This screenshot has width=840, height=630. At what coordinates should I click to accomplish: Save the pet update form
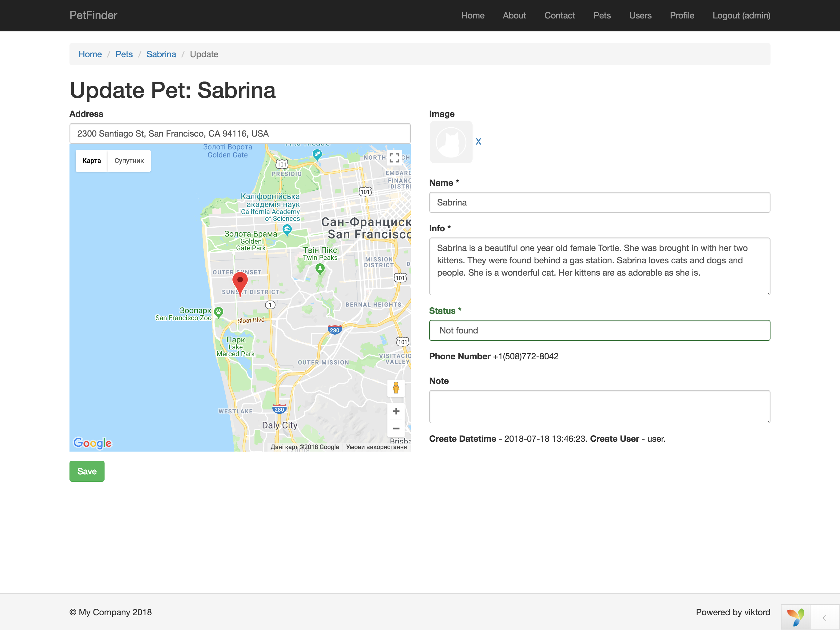(x=87, y=471)
